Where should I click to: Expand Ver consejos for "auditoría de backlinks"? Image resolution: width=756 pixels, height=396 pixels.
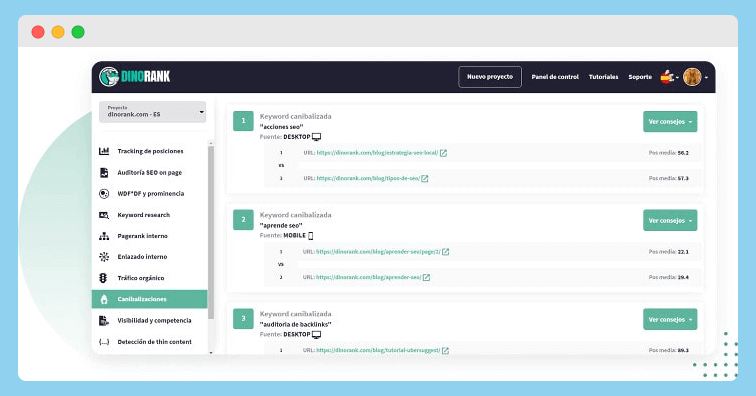click(670, 319)
